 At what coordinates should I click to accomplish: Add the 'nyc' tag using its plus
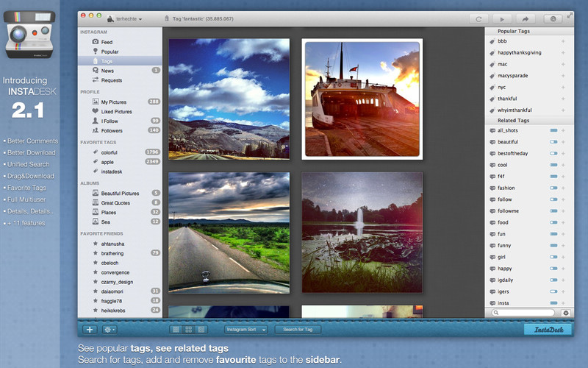pos(563,87)
